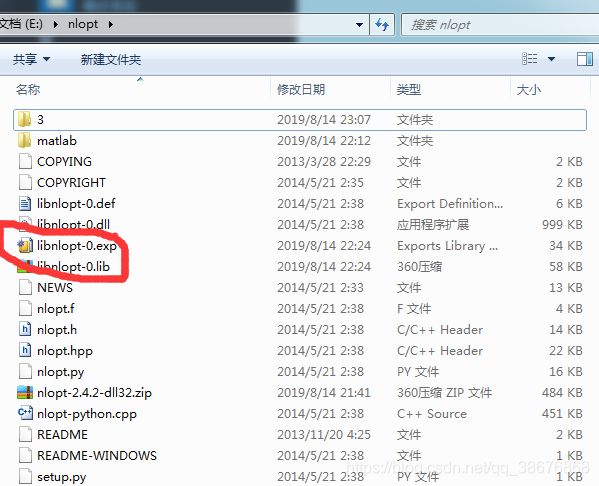Click the 搜索 nlopt search field
599x486 pixels.
click(x=500, y=25)
